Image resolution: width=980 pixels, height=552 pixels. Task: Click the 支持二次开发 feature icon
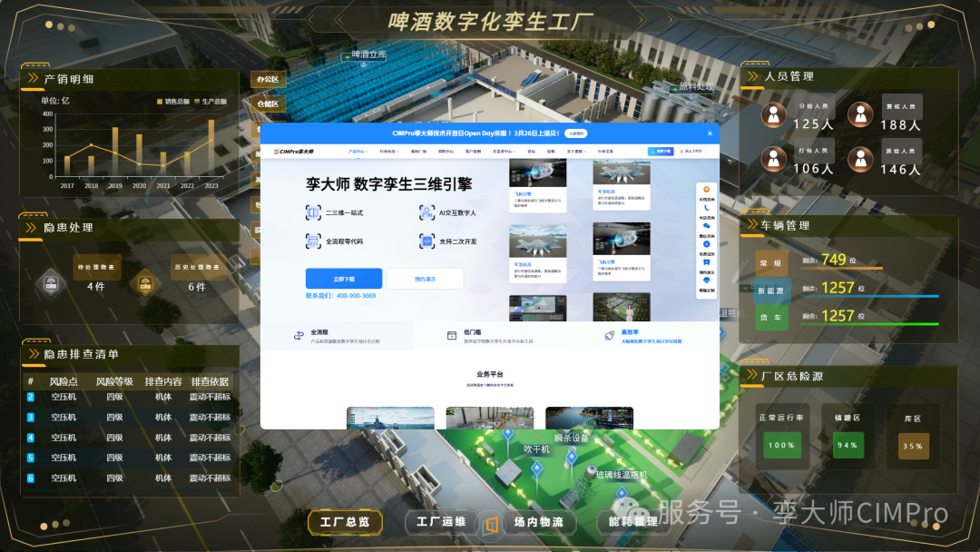(426, 241)
